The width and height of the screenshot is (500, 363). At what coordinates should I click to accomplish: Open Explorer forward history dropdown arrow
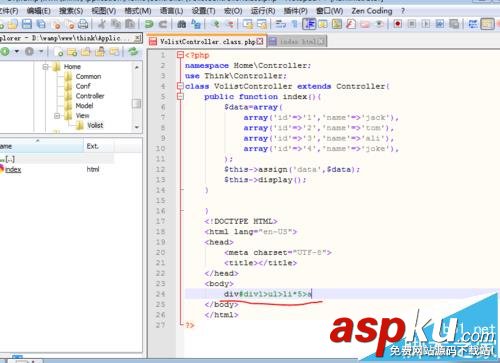pos(41,52)
